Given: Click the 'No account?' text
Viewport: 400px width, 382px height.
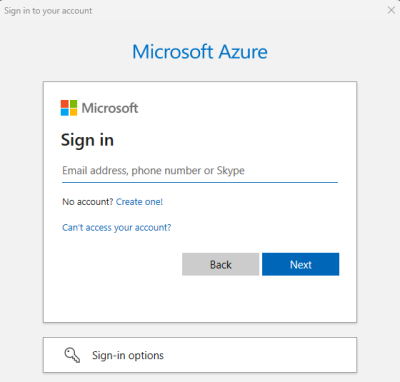Looking at the screenshot, I should (x=88, y=202).
